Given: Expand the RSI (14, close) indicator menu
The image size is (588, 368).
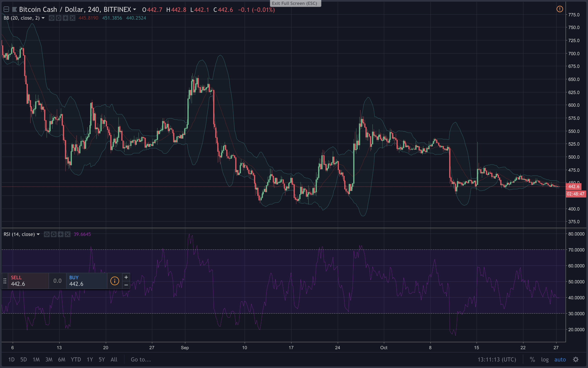Looking at the screenshot, I should tap(38, 234).
